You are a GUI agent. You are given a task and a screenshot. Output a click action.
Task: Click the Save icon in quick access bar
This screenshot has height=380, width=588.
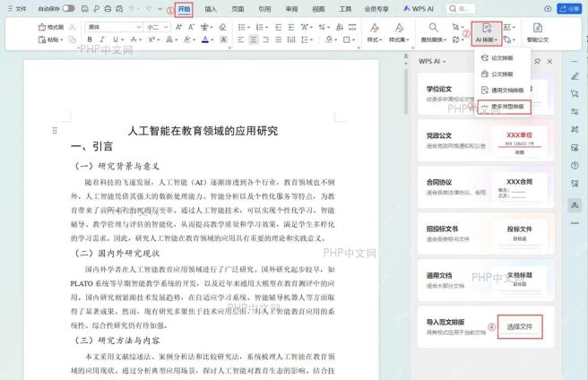coord(85,8)
